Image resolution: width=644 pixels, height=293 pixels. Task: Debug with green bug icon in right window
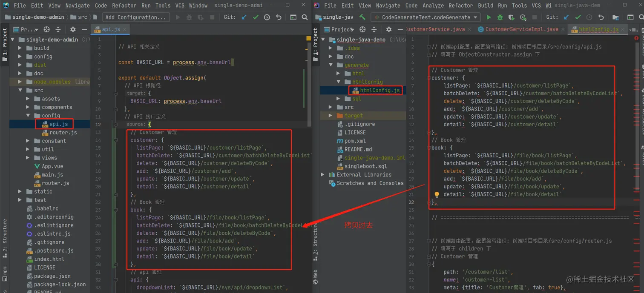tap(500, 17)
